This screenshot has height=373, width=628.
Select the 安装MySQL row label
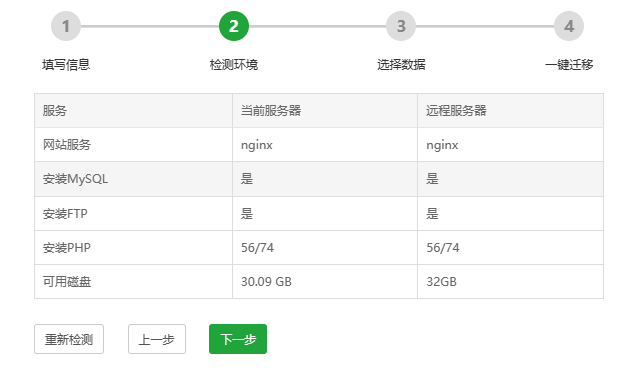[x=75, y=179]
